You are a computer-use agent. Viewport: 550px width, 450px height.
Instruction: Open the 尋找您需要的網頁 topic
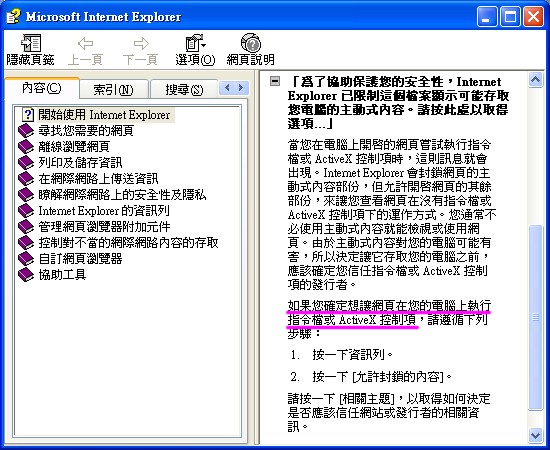[x=86, y=131]
